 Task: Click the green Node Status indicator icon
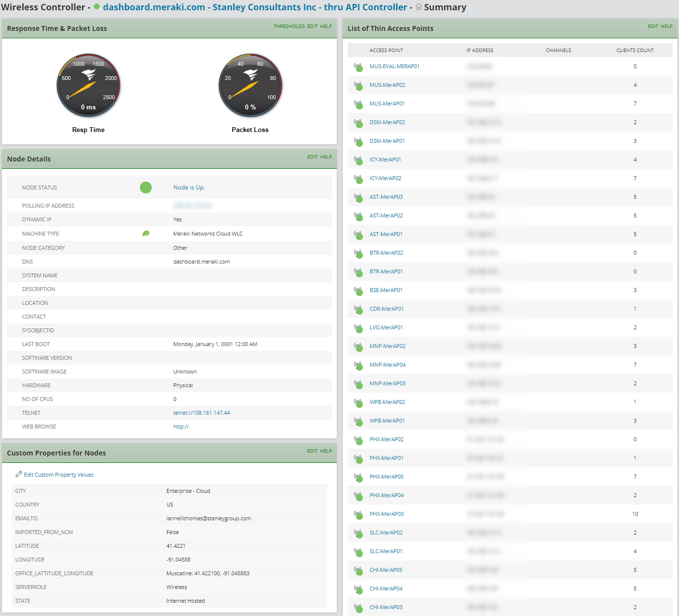146,187
